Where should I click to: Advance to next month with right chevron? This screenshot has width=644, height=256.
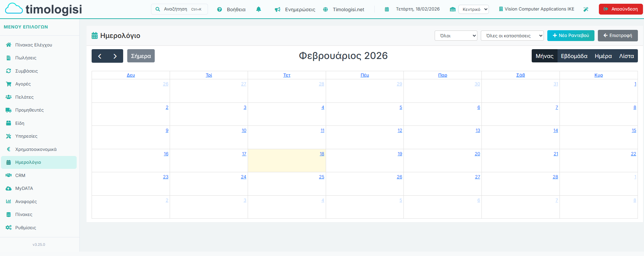tap(115, 56)
